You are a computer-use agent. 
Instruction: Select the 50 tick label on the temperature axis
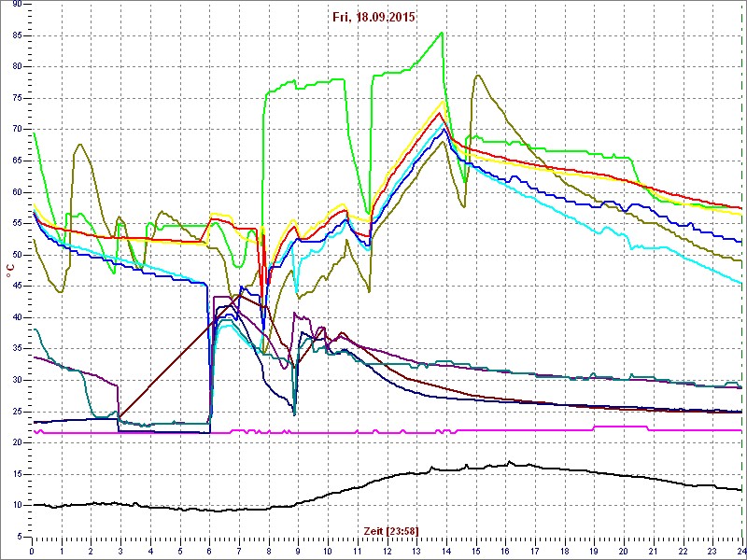pos(16,255)
